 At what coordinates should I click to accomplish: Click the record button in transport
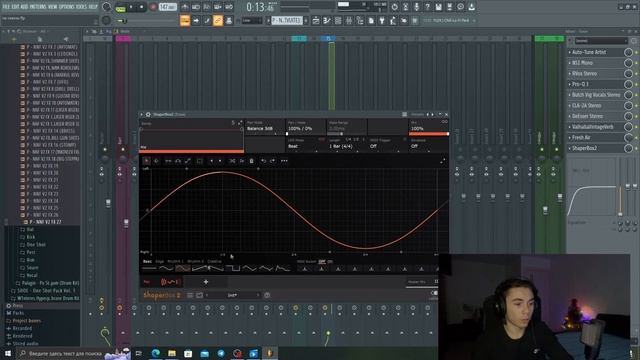[153, 7]
